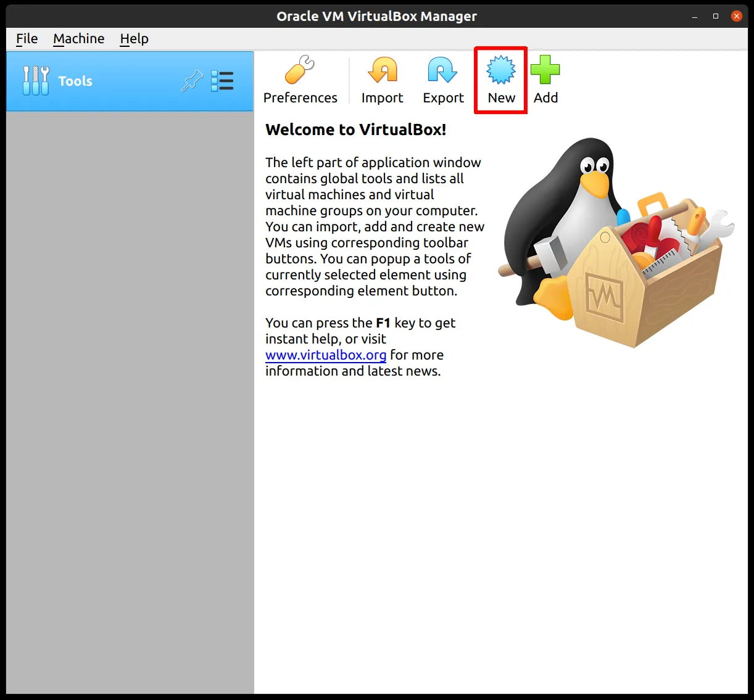The height and width of the screenshot is (700, 754).
Task: Click the green Add plus icon
Action: click(x=545, y=70)
